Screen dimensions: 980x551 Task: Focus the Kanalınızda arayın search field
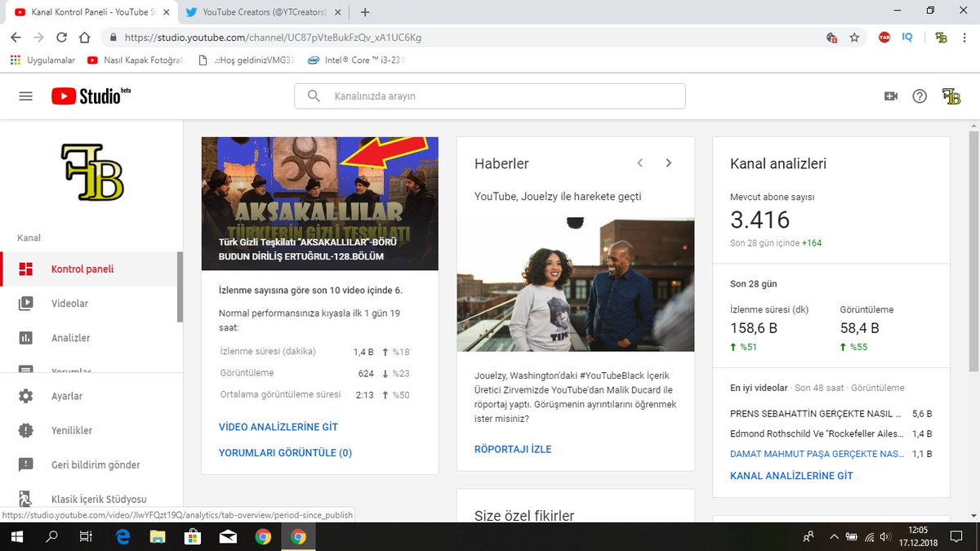coord(490,96)
